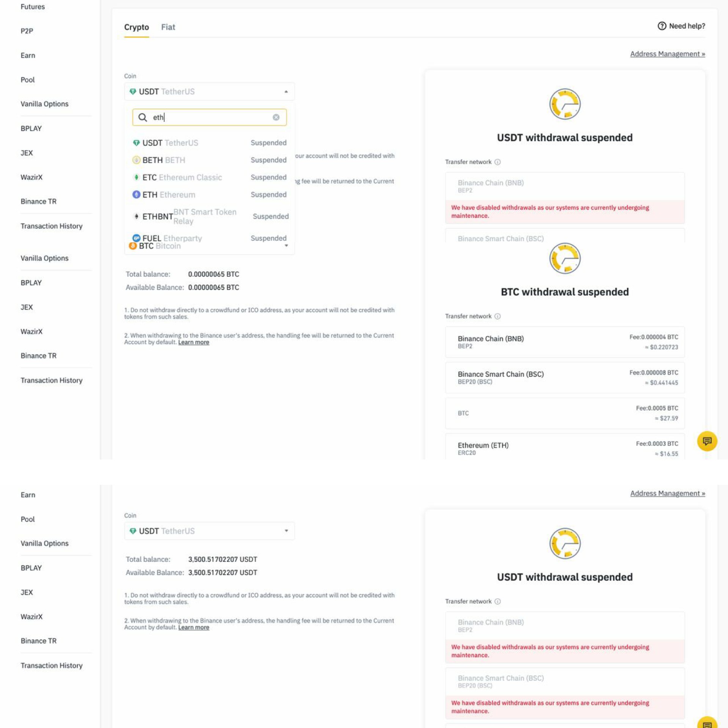This screenshot has height=728, width=728.
Task: Click the BETH coin icon in results
Action: click(x=136, y=160)
